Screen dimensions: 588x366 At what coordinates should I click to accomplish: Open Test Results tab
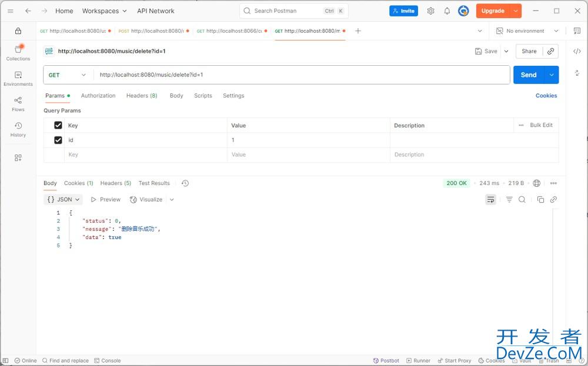154,183
